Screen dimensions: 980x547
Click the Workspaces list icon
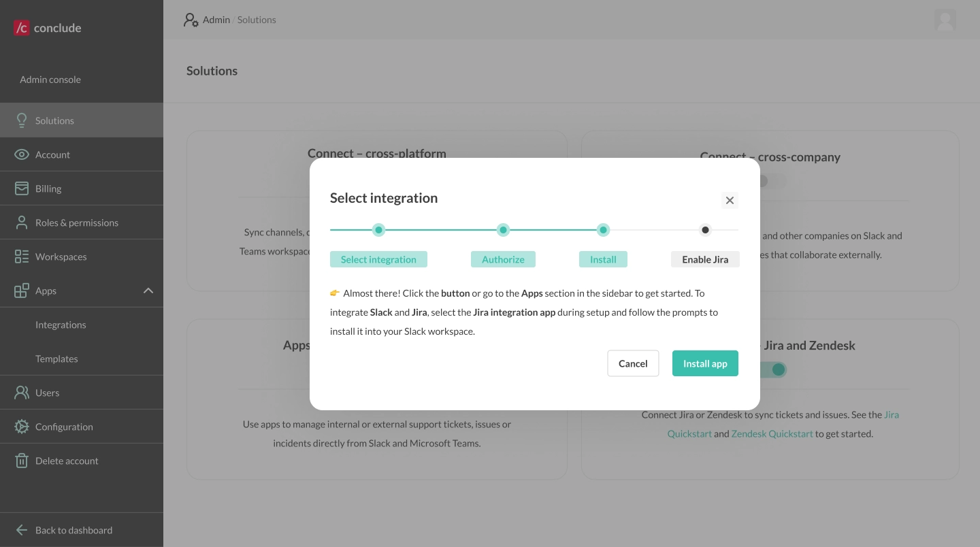coord(22,256)
